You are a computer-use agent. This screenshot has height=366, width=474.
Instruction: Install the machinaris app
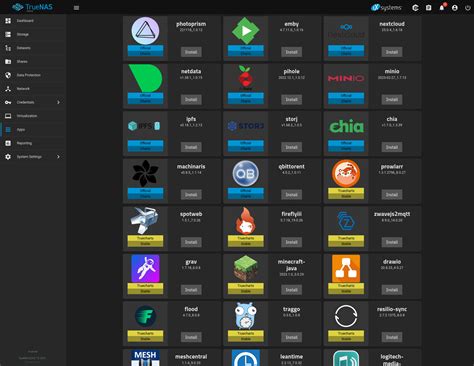click(191, 195)
